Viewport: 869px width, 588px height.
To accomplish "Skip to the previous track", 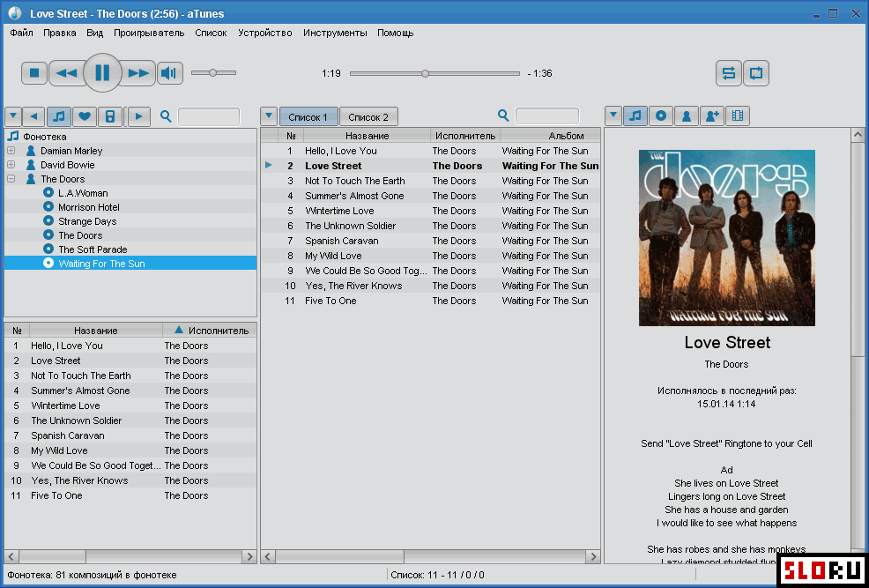I will (x=66, y=73).
